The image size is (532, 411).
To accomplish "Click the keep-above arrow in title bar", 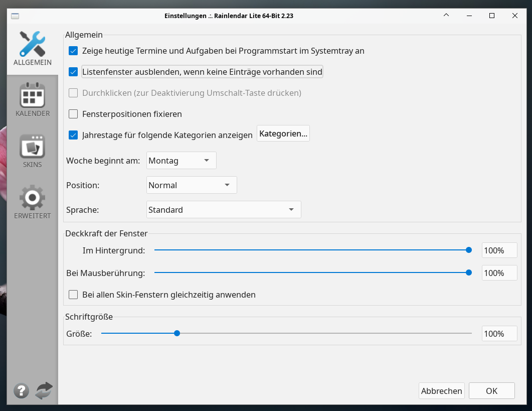I will click(446, 16).
